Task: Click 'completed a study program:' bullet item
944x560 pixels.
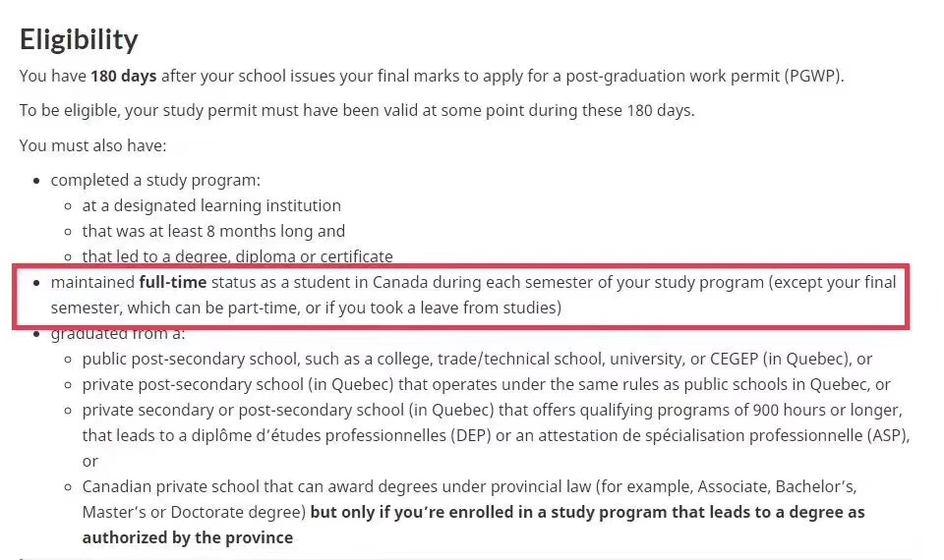Action: tap(155, 181)
